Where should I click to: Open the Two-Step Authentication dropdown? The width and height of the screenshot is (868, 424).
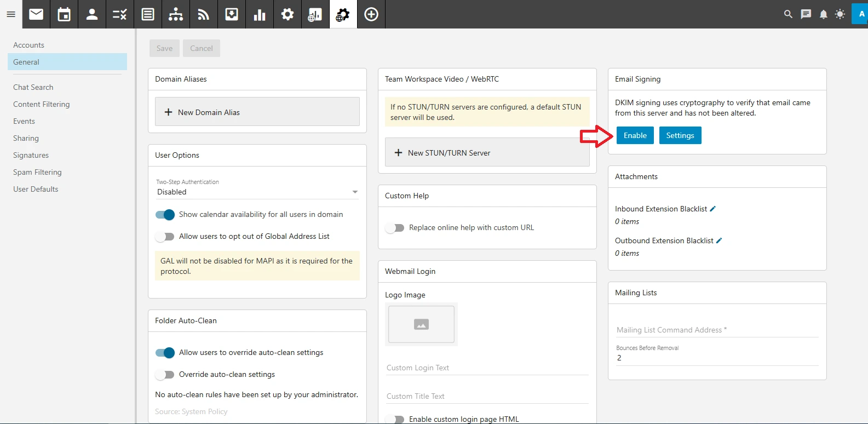257,192
